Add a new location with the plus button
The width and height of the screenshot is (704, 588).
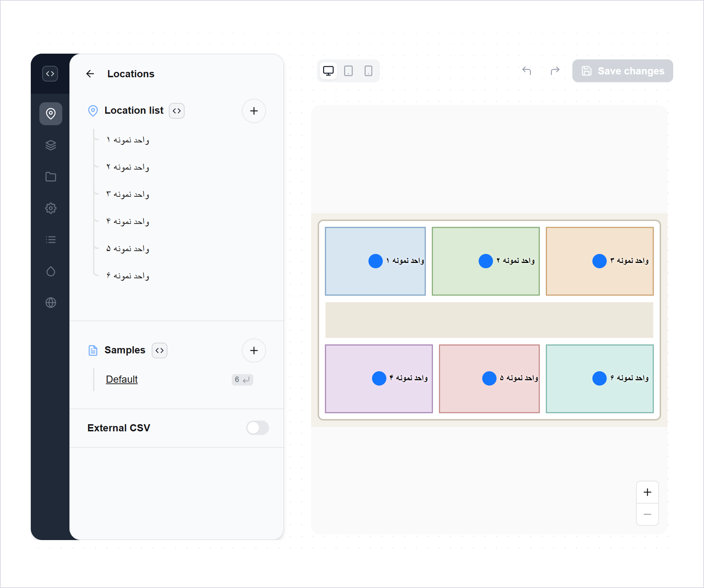(254, 111)
